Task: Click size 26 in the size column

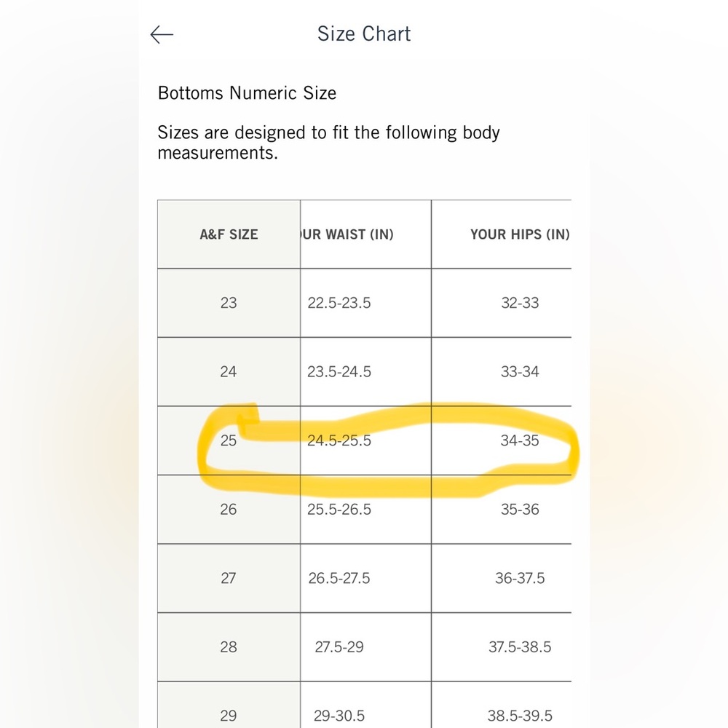Action: [x=229, y=510]
